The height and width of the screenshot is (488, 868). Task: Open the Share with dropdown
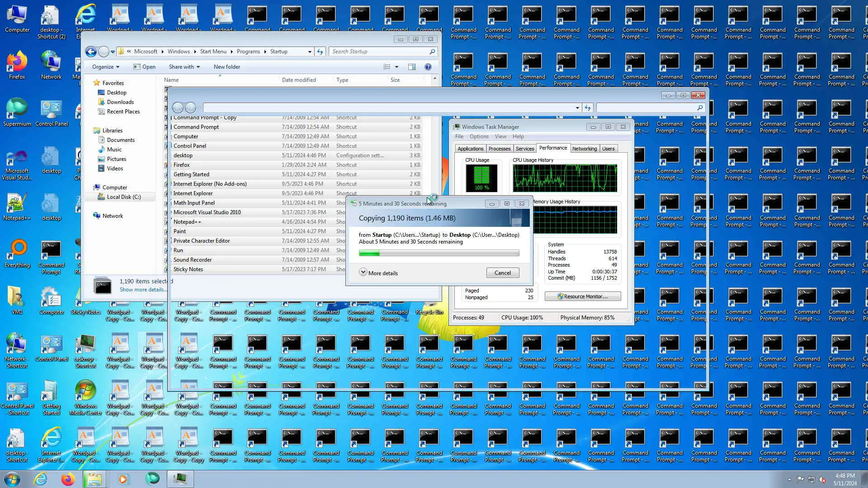[184, 67]
